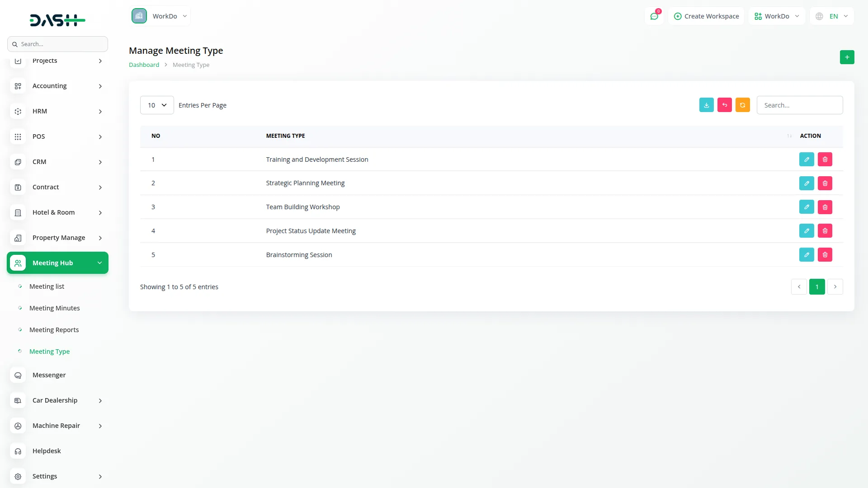The height and width of the screenshot is (488, 868).
Task: Click Create Workspace button
Action: pos(706,16)
